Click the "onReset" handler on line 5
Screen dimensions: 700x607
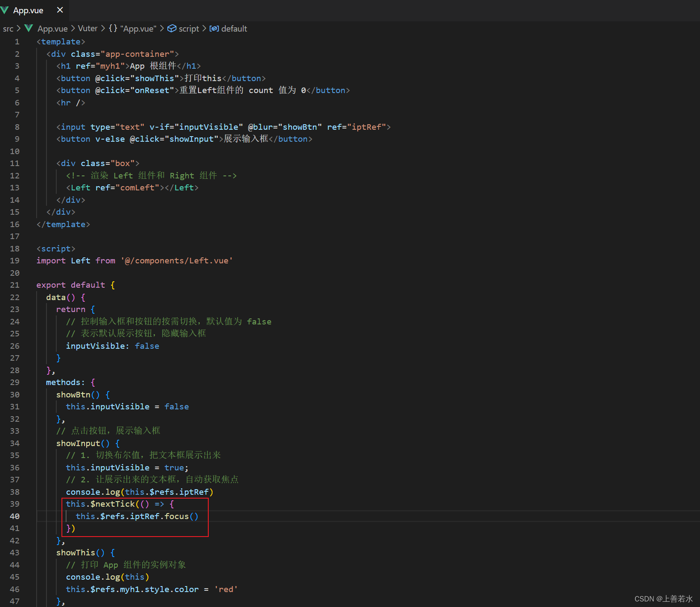click(x=152, y=90)
